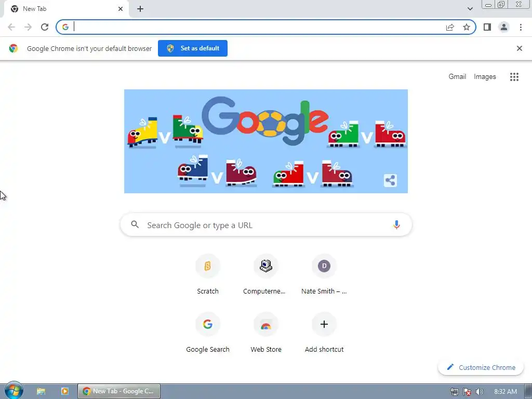This screenshot has height=399, width=532.
Task: Open the Web Store shortcut
Action: 266,332
